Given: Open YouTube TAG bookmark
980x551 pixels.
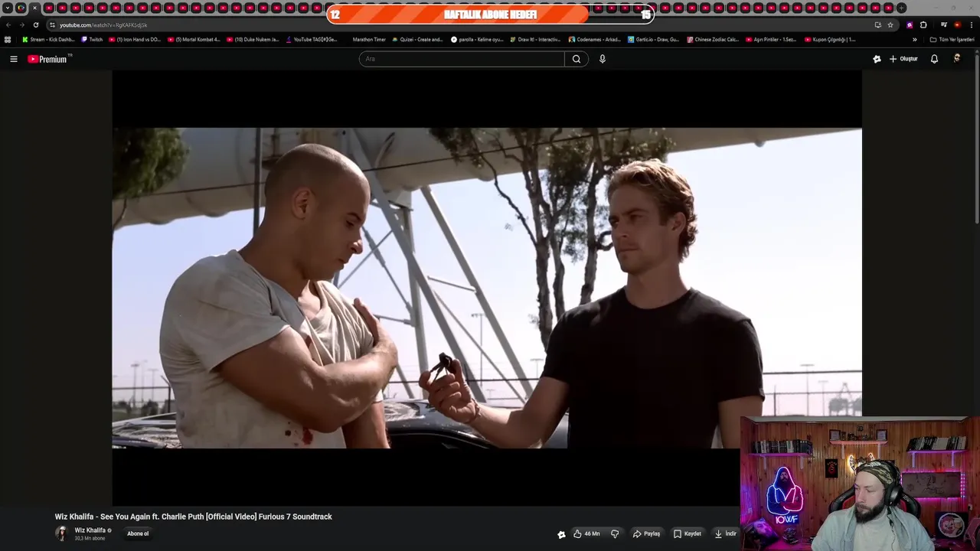Looking at the screenshot, I should (x=312, y=40).
